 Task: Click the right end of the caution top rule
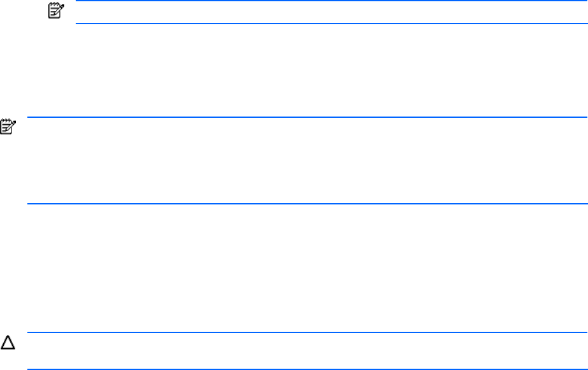click(582, 332)
